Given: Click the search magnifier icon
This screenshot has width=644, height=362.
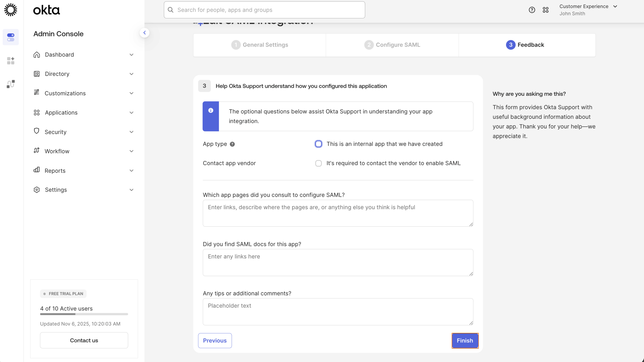Looking at the screenshot, I should pos(171,10).
